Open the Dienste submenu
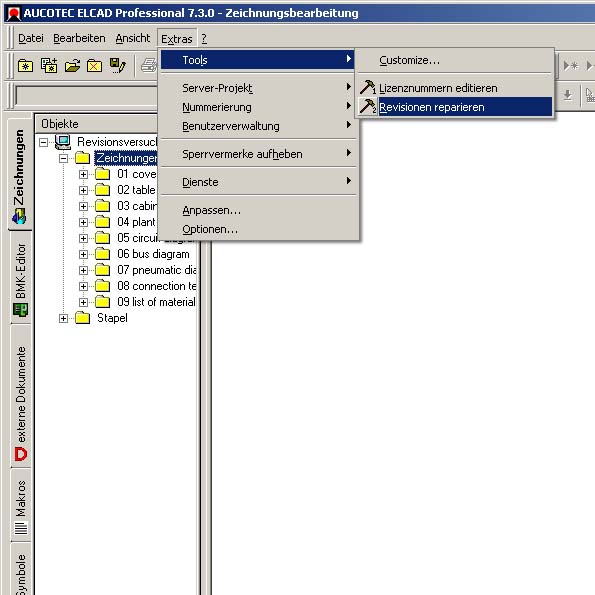 click(x=257, y=182)
